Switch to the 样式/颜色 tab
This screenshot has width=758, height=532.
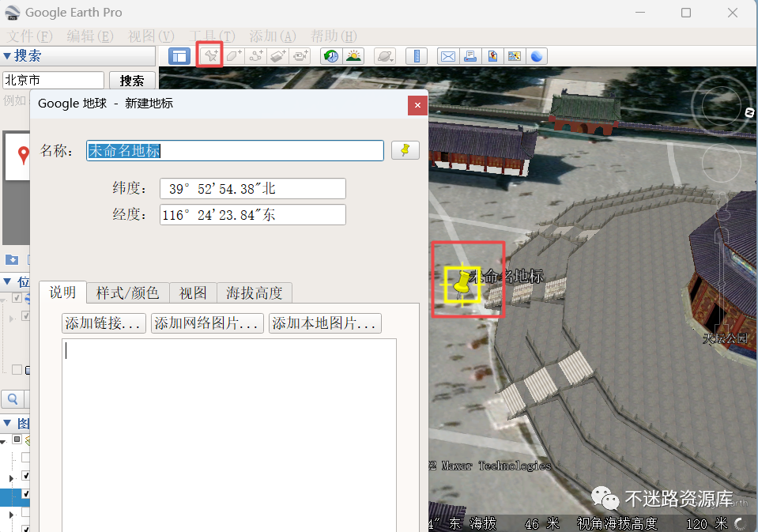[127, 292]
